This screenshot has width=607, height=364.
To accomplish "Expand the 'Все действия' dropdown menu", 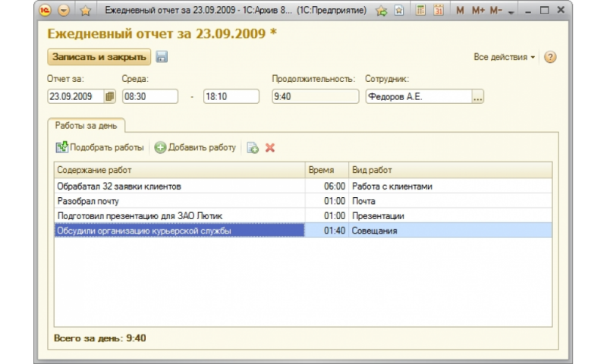I will coord(505,58).
